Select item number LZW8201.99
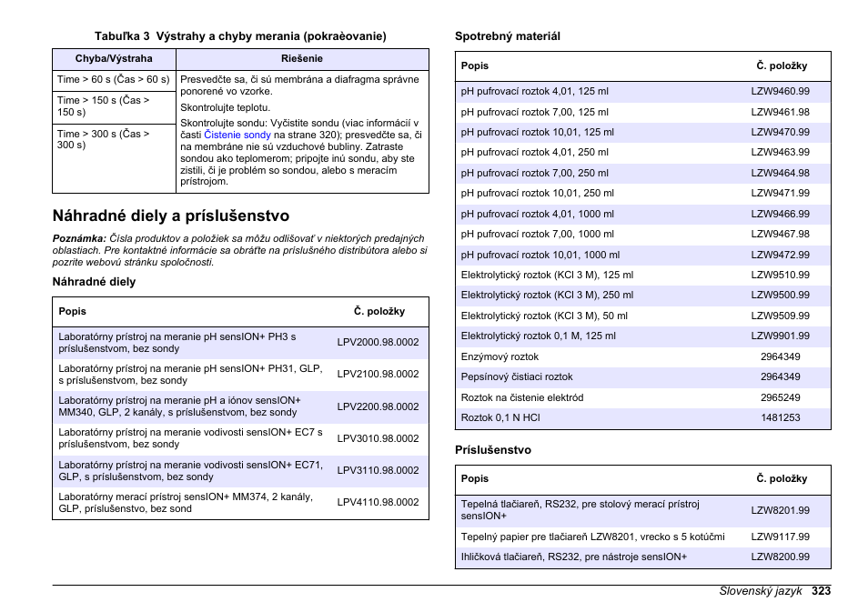 coord(781,511)
